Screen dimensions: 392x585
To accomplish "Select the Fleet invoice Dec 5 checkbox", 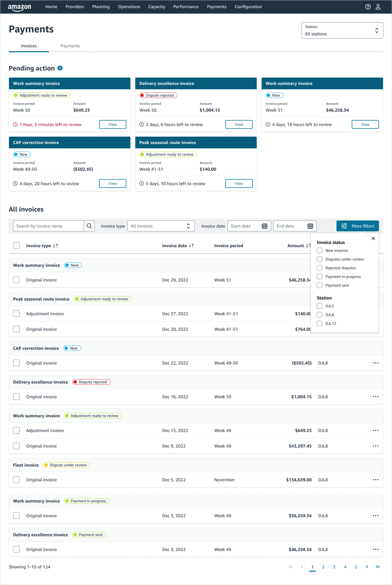I will pyautogui.click(x=16, y=480).
